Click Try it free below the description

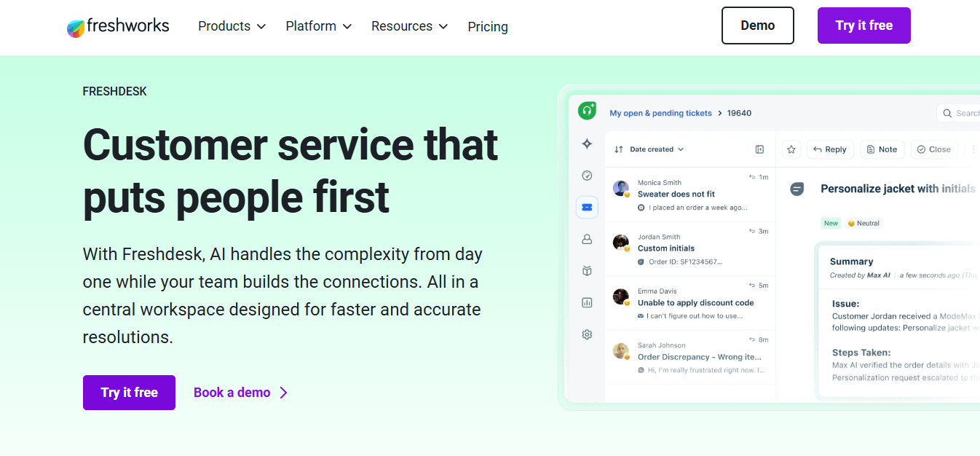point(129,393)
